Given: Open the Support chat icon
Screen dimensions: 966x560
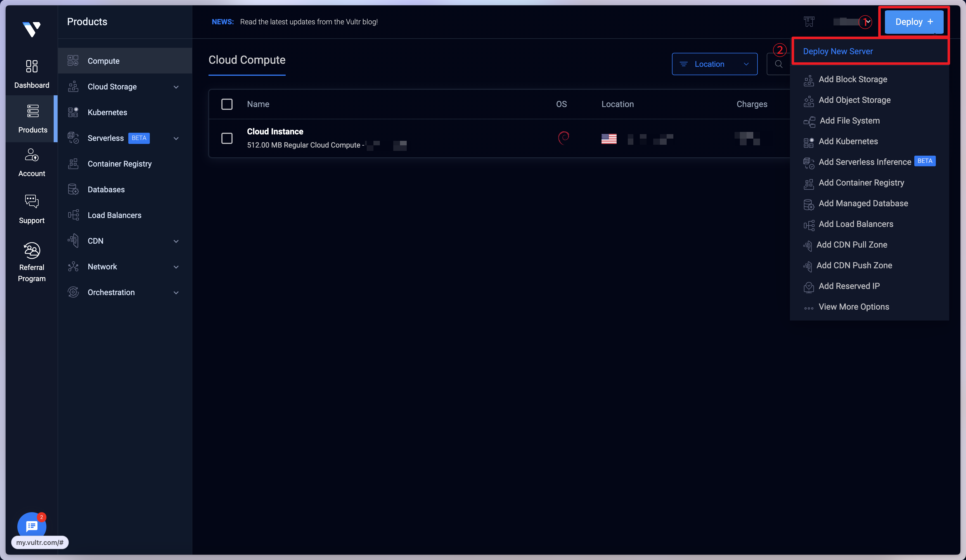Looking at the screenshot, I should 31,201.
